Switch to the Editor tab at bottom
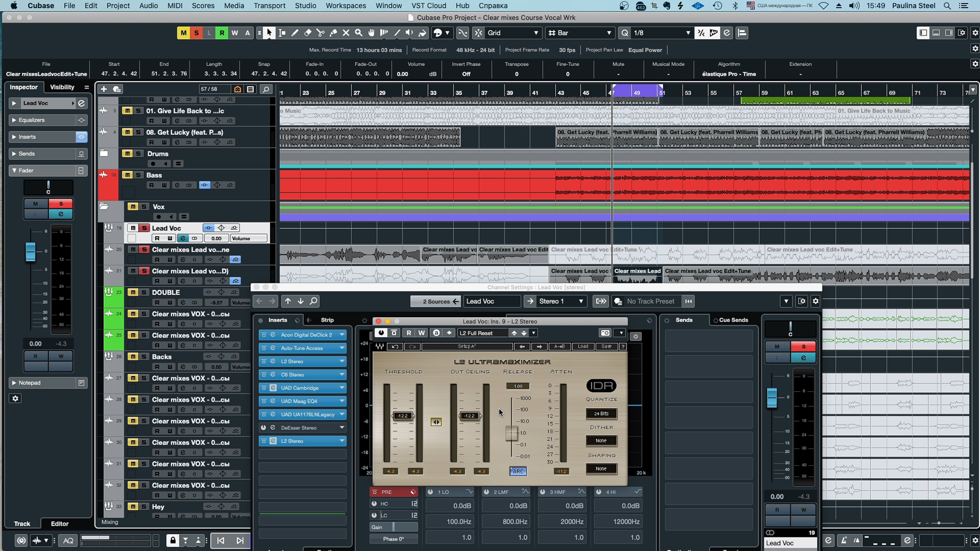 [60, 524]
